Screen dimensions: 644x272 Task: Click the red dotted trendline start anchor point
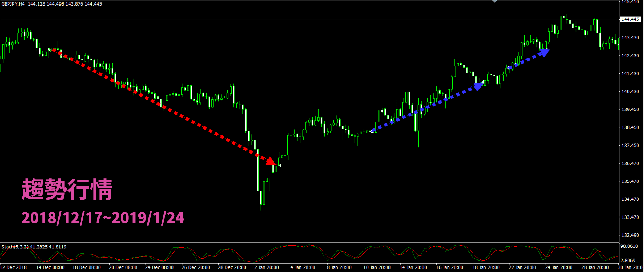[x=51, y=50]
